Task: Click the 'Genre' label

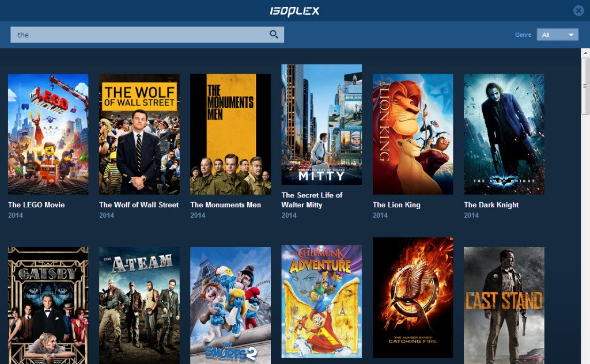Action: 523,35
